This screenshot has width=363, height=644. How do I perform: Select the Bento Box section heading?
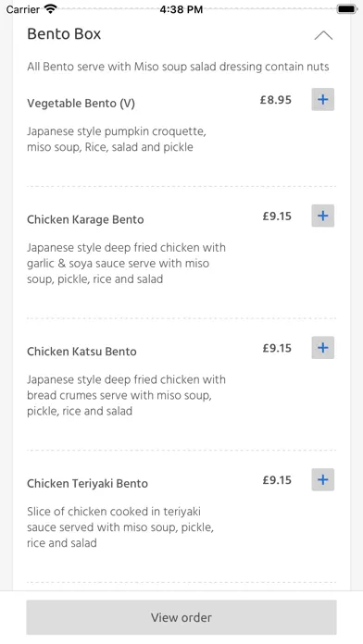(x=64, y=33)
